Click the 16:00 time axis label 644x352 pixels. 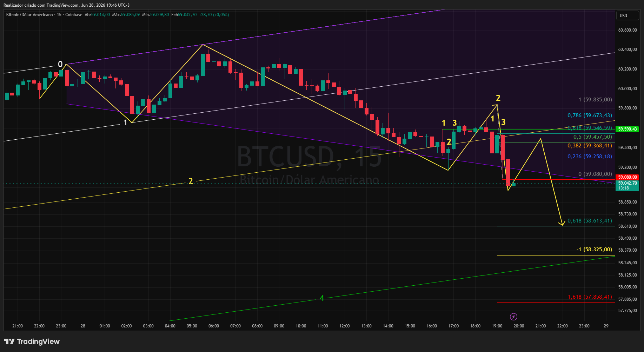[x=432, y=326]
